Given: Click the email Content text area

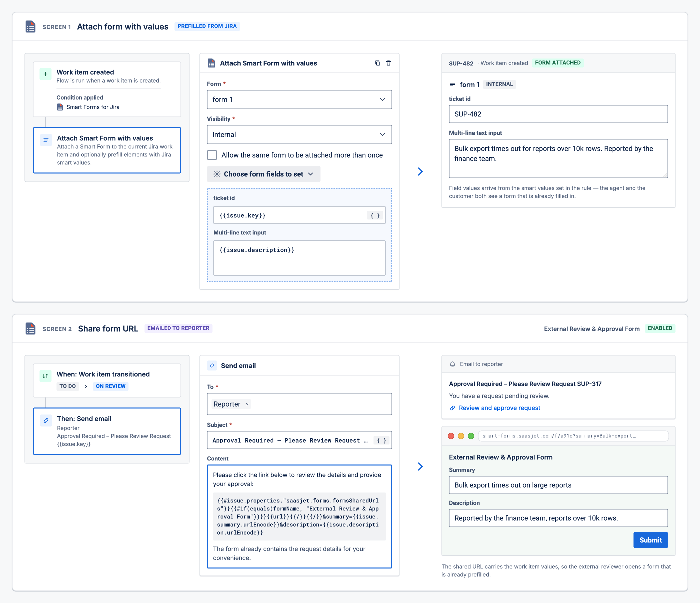Looking at the screenshot, I should pos(299,516).
